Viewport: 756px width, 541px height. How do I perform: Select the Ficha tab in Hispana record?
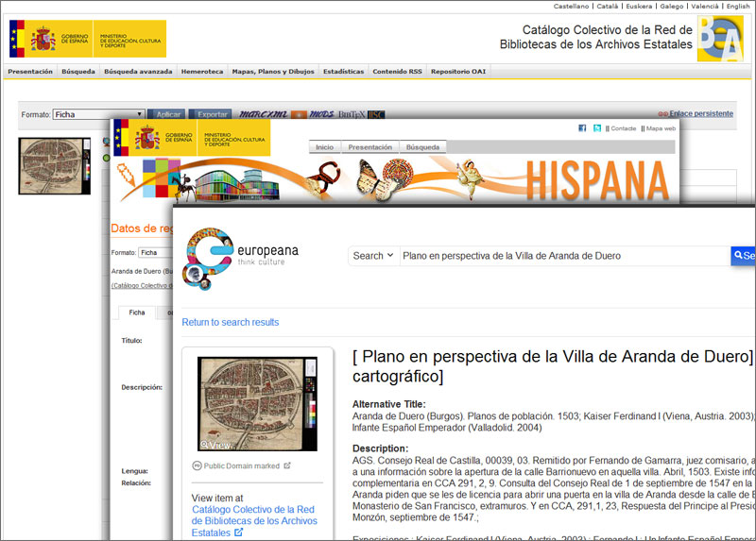137,313
